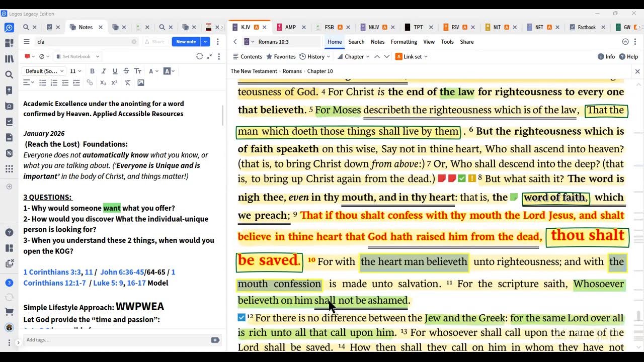
Task: Apply superscript formatting
Action: [114, 82]
